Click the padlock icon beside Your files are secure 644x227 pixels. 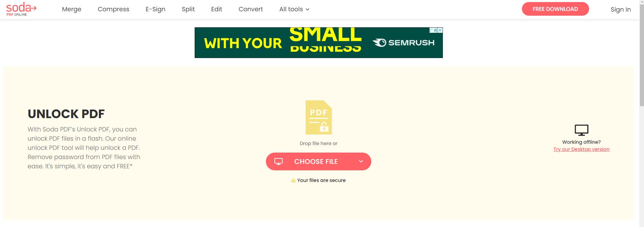293,180
